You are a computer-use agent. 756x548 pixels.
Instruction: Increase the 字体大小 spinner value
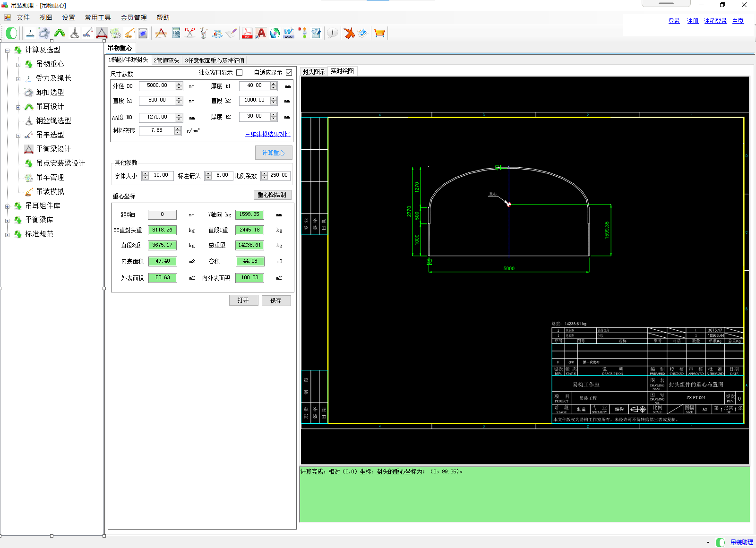click(146, 173)
